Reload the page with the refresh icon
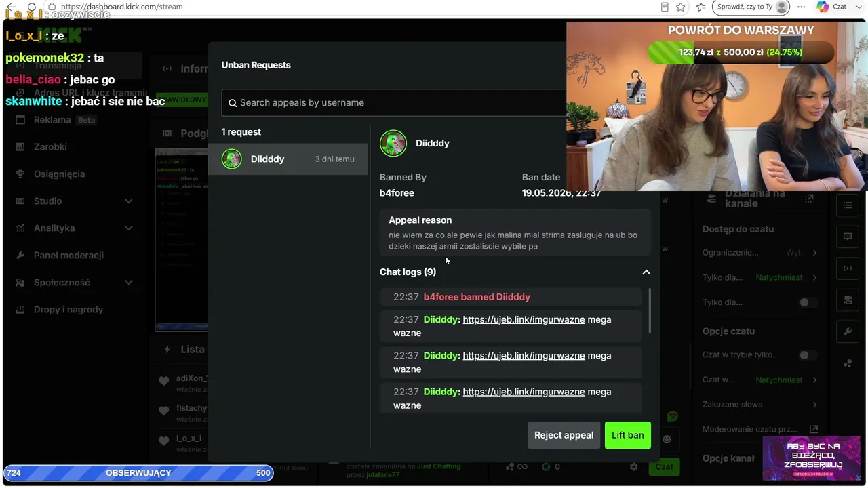This screenshot has height=488, width=868. point(31,7)
